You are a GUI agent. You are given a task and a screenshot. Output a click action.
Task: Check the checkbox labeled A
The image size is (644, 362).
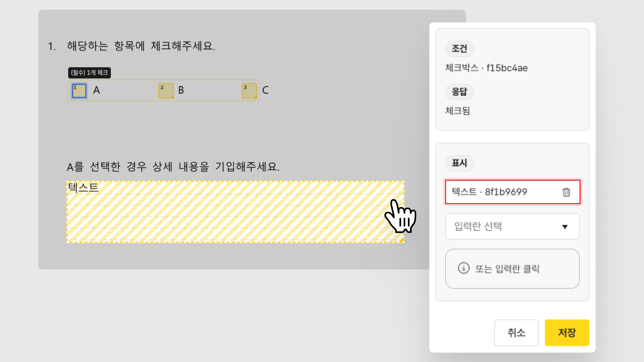[x=79, y=90]
